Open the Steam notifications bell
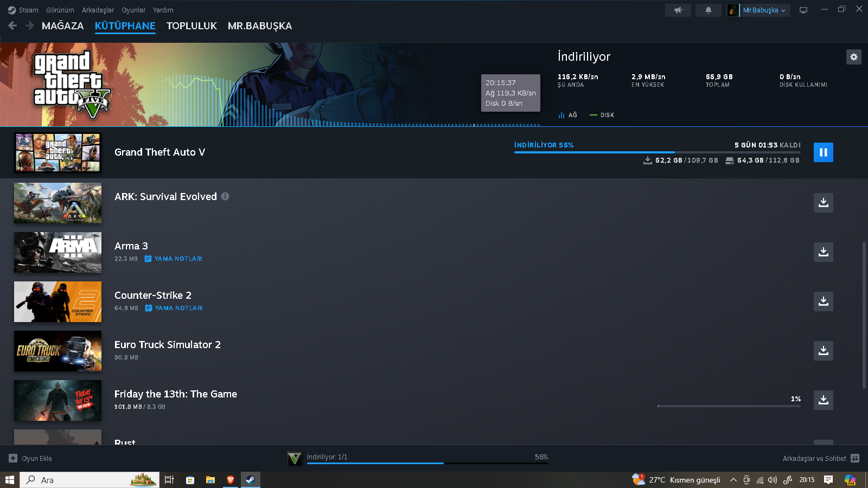868x488 pixels. [x=708, y=10]
